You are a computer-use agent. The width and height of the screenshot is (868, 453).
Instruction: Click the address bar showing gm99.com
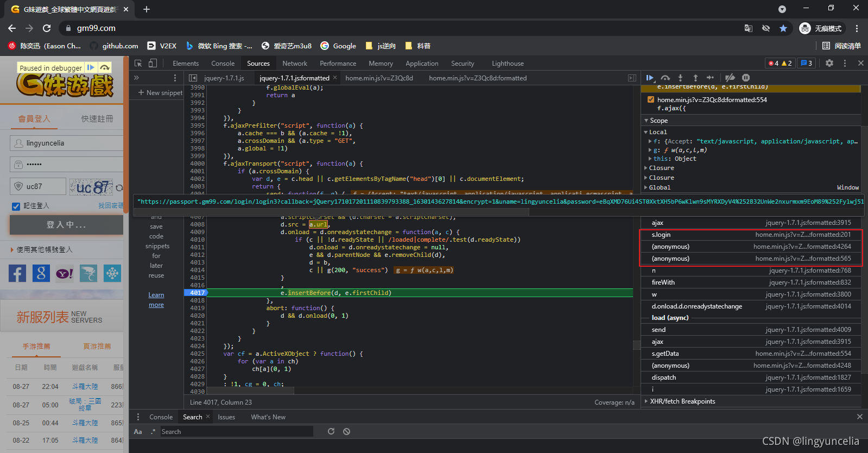[402, 28]
